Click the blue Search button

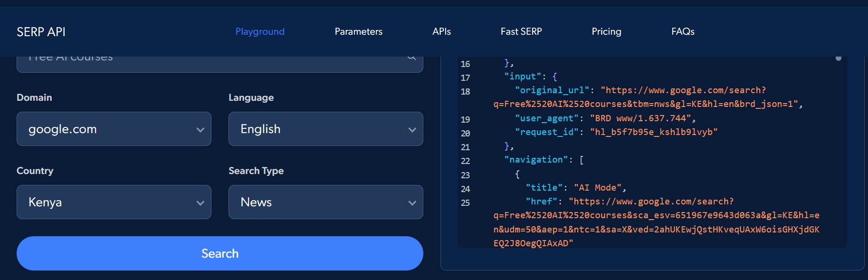[x=220, y=253]
